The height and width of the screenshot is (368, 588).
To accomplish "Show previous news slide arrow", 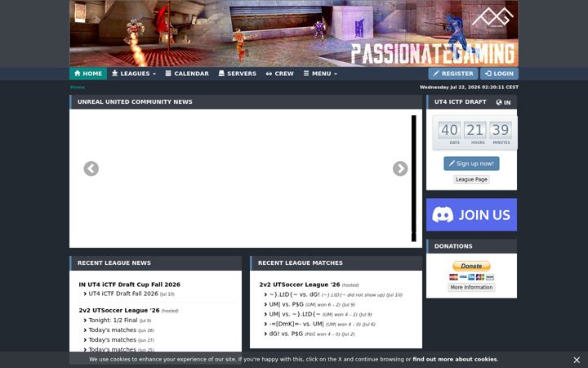I will [x=91, y=168].
